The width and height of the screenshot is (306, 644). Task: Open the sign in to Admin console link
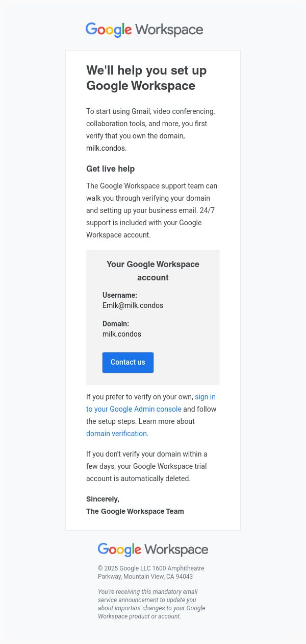[151, 403]
